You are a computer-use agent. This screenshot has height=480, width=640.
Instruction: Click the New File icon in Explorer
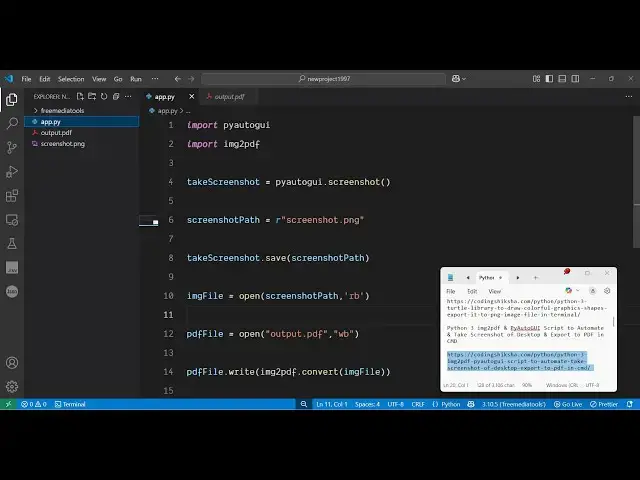[80, 96]
